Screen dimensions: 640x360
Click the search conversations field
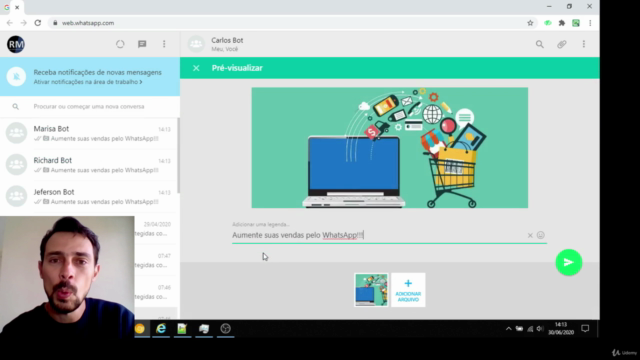(89, 107)
